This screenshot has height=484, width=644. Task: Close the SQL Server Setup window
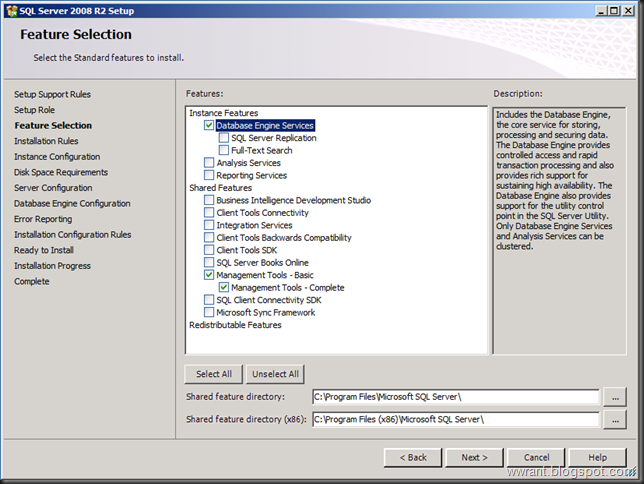628,11
